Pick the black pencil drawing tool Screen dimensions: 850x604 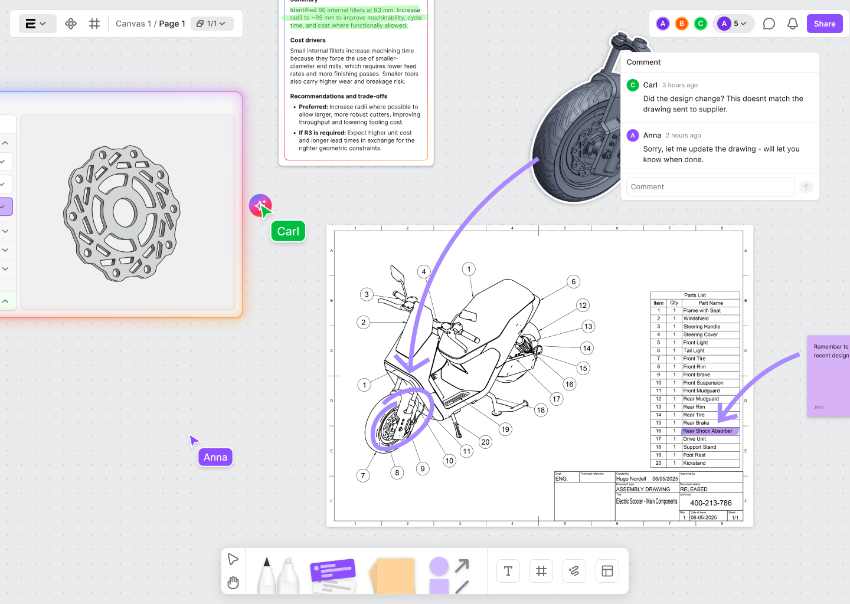point(269,575)
